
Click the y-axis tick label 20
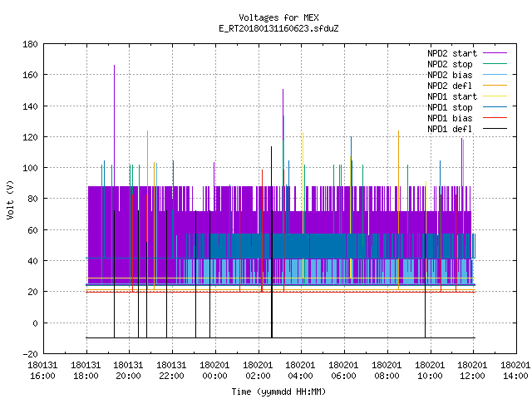pyautogui.click(x=32, y=292)
